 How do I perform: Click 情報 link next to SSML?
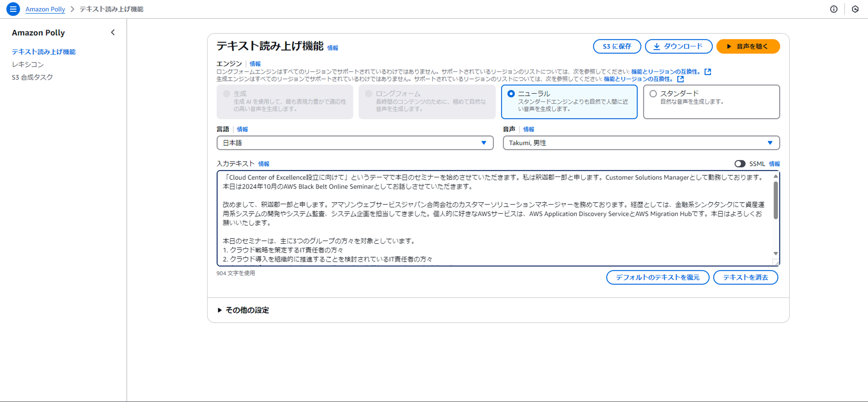point(774,164)
